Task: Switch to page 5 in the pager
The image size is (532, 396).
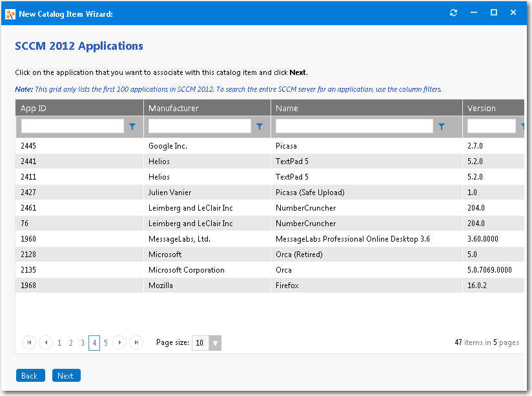Action: tap(105, 342)
